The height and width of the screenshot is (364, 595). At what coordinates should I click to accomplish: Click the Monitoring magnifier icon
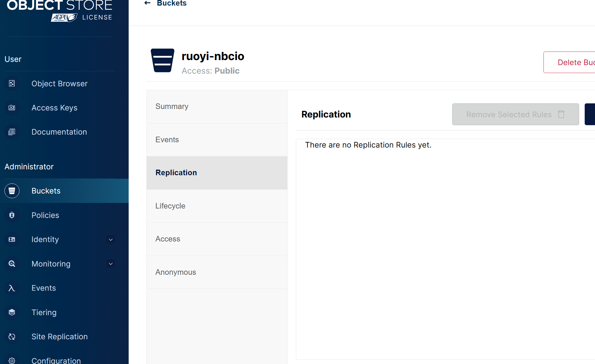coord(12,264)
